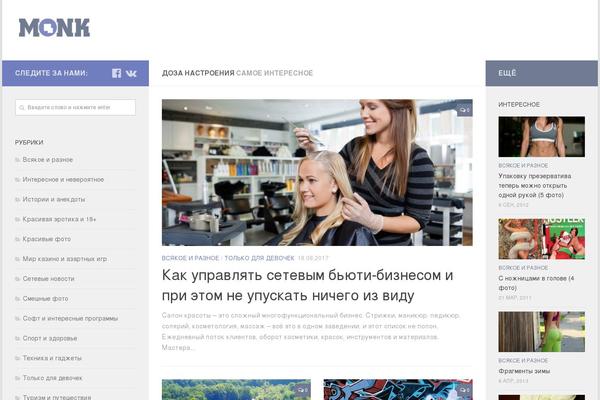Click the Рубрики heading
The width and height of the screenshot is (600, 400).
point(29,142)
